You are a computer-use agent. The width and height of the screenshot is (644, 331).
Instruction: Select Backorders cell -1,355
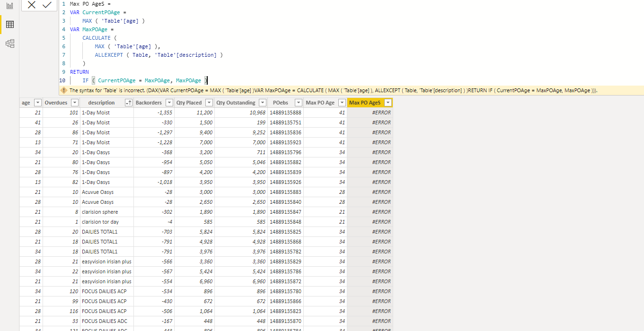tap(154, 113)
